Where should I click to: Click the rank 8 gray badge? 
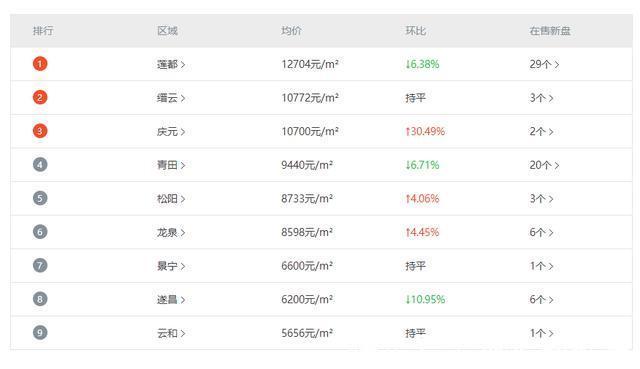(x=40, y=299)
